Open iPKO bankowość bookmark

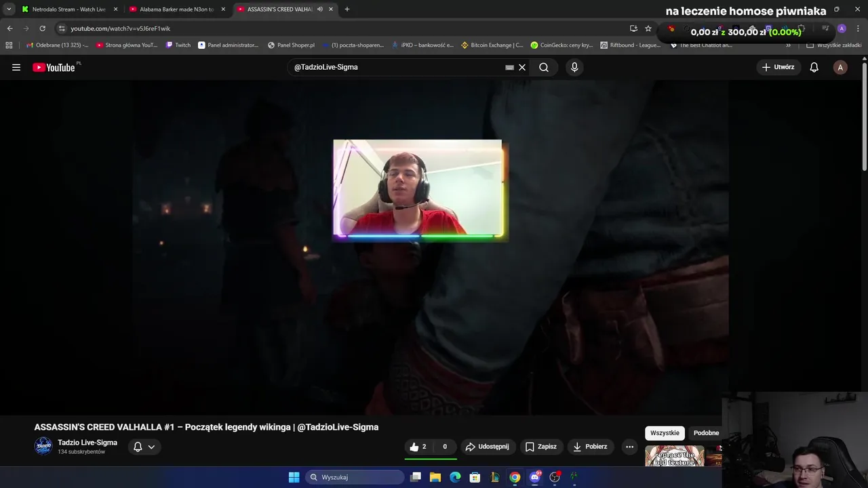[422, 45]
